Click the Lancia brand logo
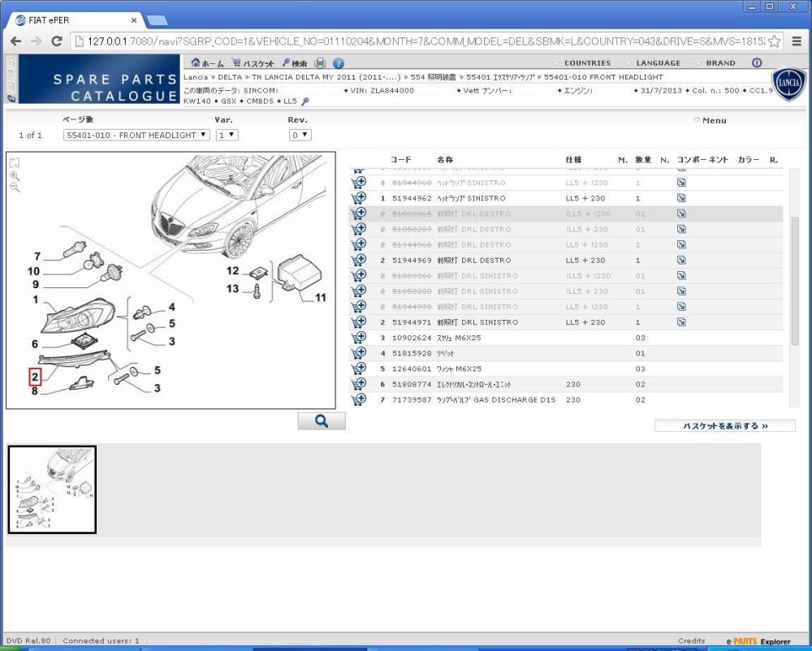The width and height of the screenshot is (812, 651). [788, 84]
